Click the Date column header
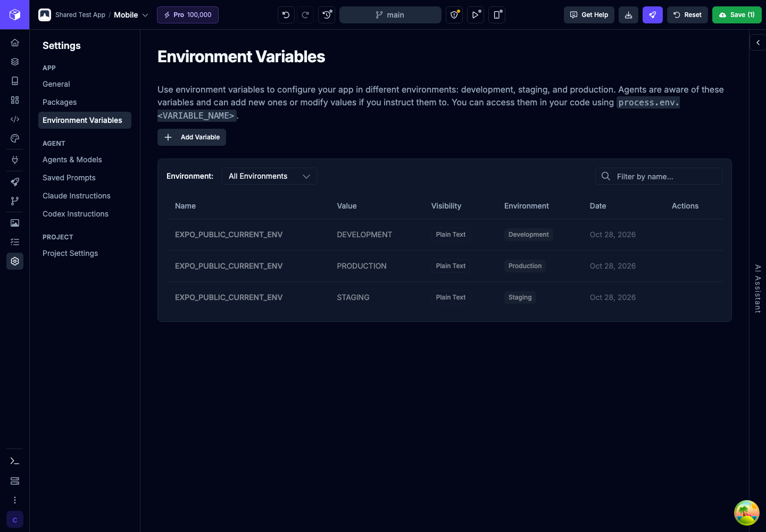Image resolution: width=766 pixels, height=532 pixels. pyautogui.click(x=598, y=206)
